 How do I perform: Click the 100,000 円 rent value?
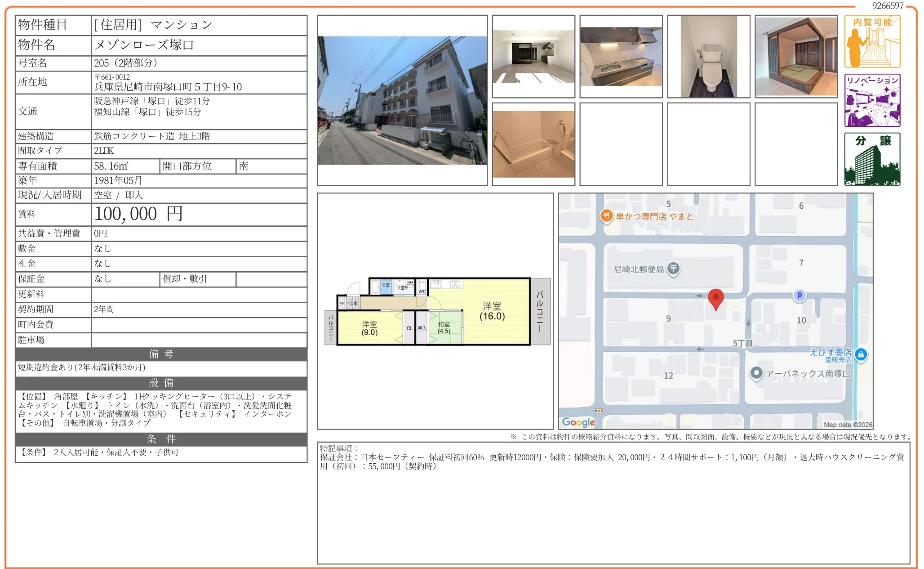point(138,214)
